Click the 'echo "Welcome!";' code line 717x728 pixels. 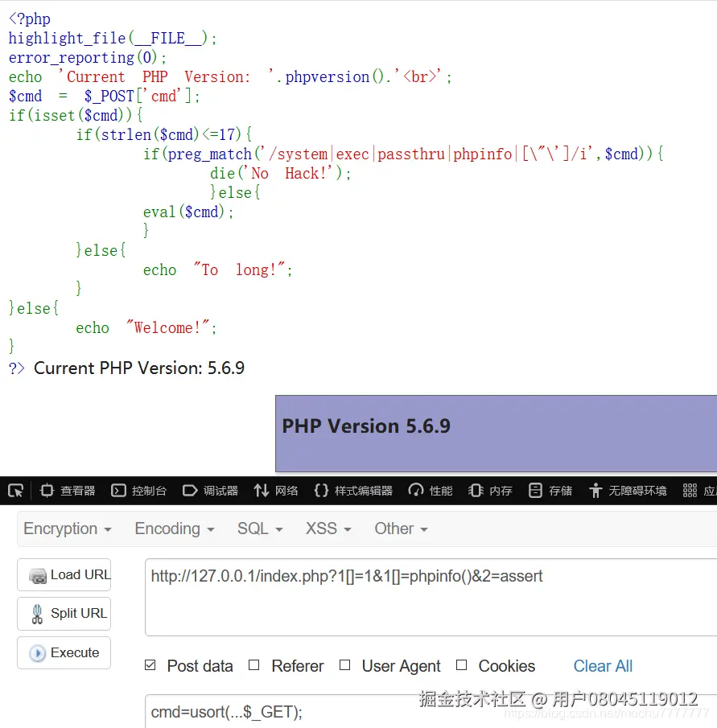(x=146, y=327)
